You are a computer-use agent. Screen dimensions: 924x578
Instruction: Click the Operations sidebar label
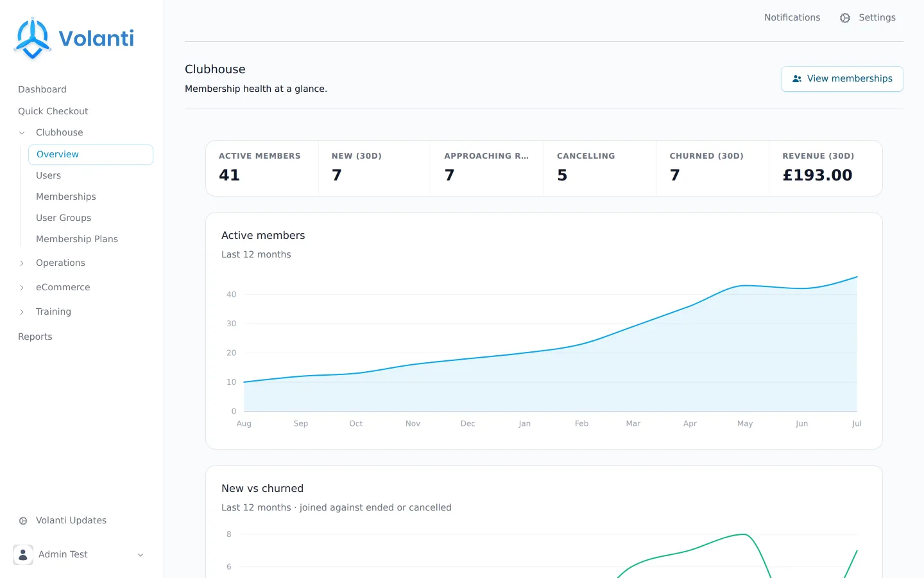click(x=60, y=263)
